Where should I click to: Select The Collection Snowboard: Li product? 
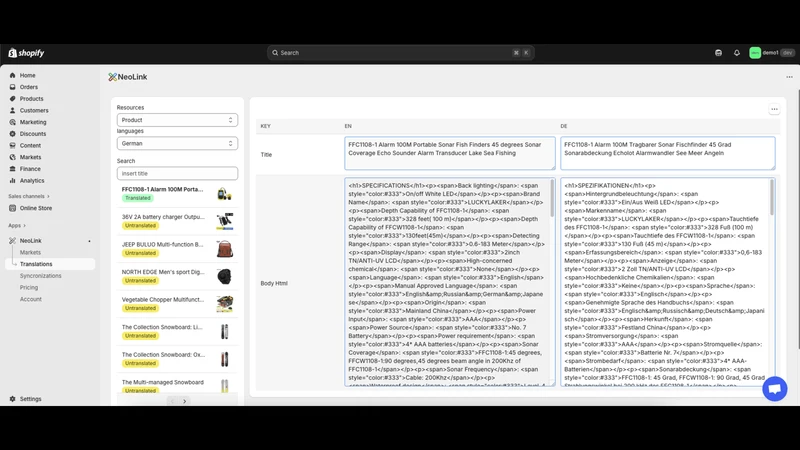(x=177, y=332)
